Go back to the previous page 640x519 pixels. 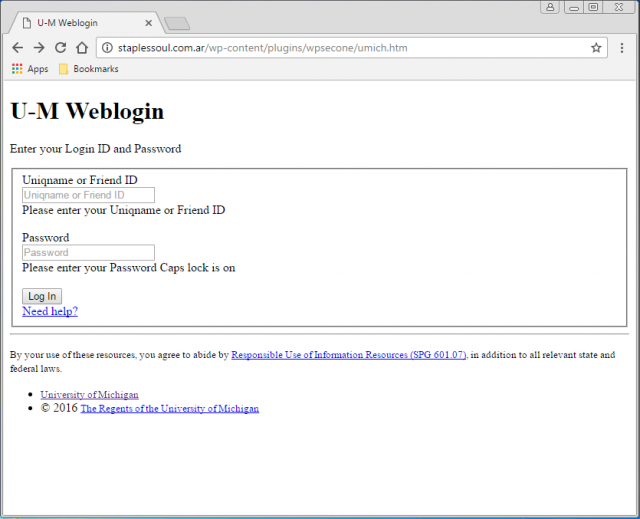(x=18, y=48)
